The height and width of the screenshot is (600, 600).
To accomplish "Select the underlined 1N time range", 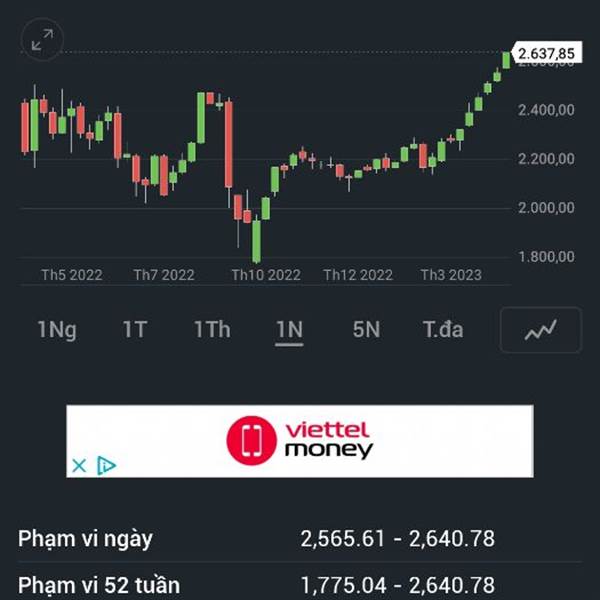I will pyautogui.click(x=289, y=330).
